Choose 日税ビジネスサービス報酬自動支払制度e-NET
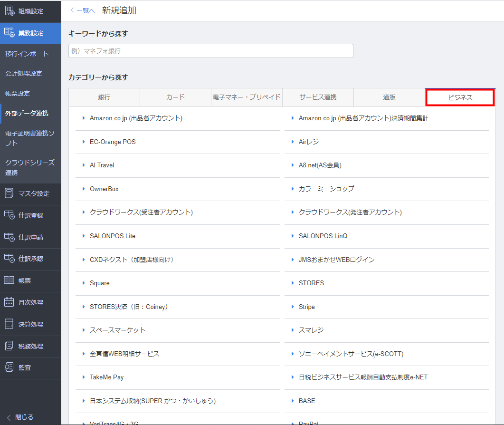Viewport: 504px width, 425px height. 363,377
